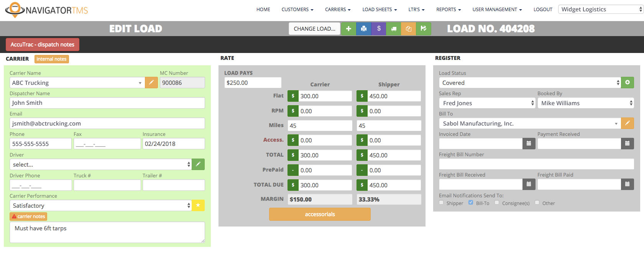The width and height of the screenshot is (644, 253).
Task: Enable the Shipper email notification checkbox
Action: (441, 203)
